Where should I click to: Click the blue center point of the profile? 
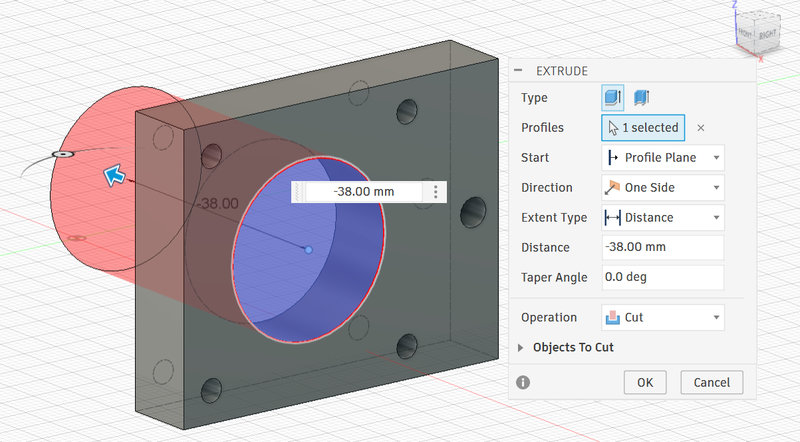[x=308, y=250]
